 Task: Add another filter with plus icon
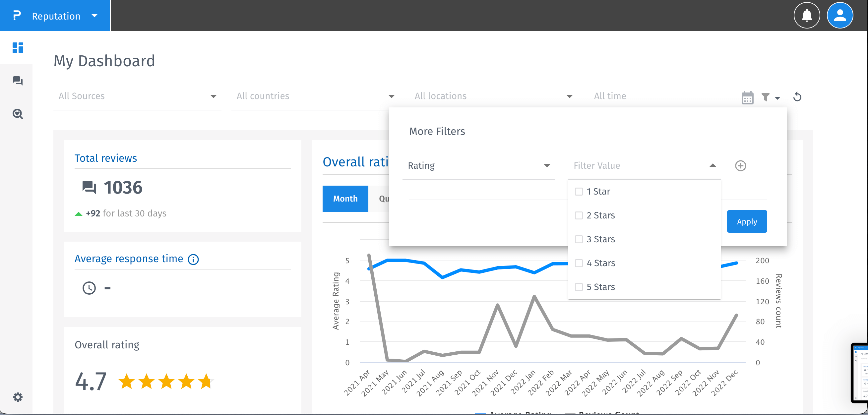point(740,166)
